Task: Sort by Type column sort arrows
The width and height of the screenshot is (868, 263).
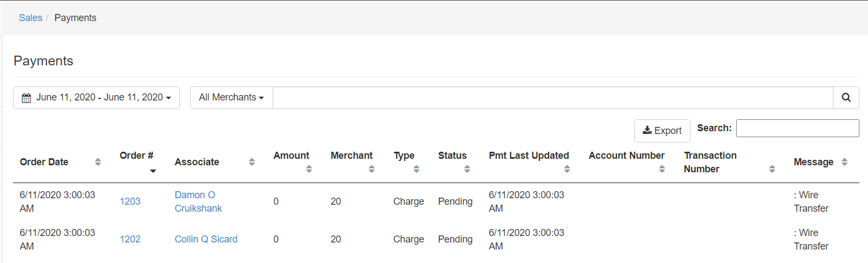Action: click(416, 169)
